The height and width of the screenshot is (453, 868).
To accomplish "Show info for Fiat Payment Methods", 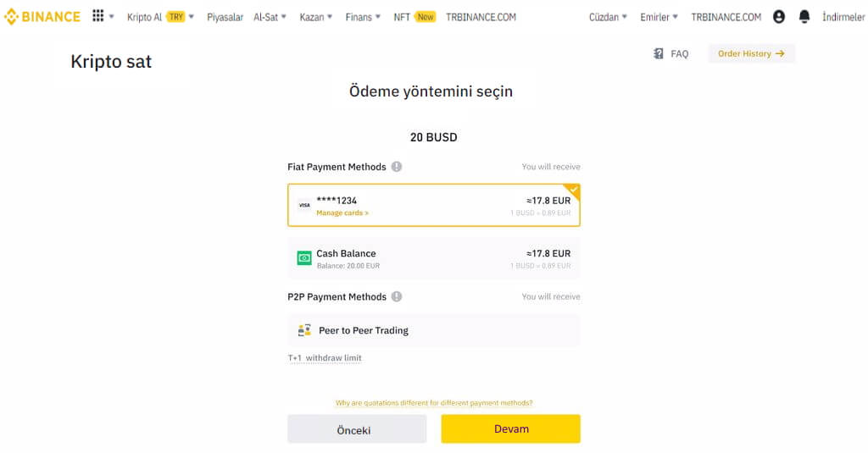I will [397, 167].
